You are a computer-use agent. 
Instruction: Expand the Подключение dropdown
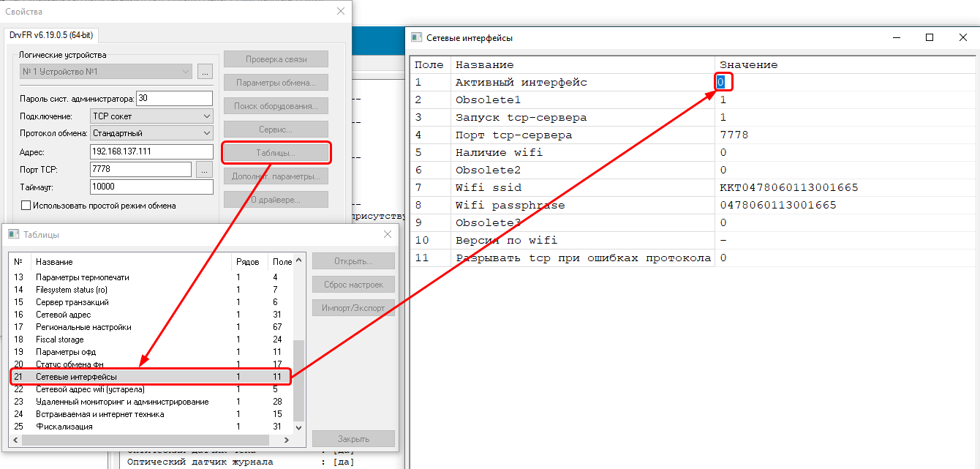click(x=206, y=116)
